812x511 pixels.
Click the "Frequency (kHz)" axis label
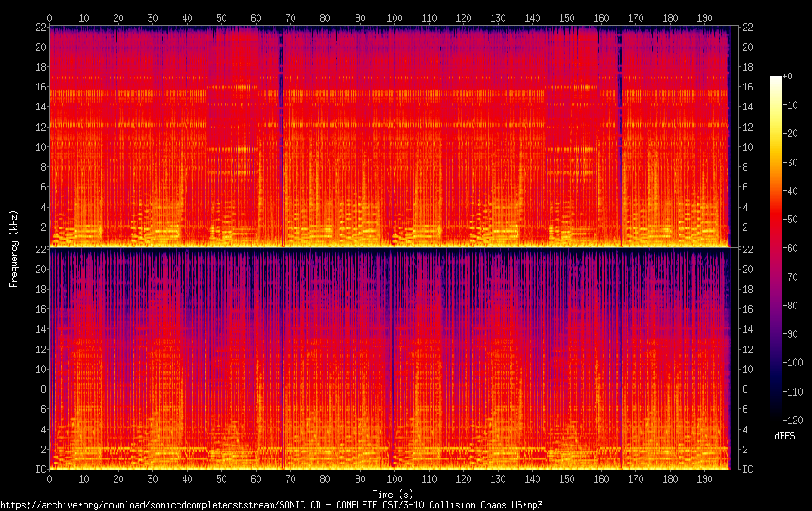(x=14, y=248)
